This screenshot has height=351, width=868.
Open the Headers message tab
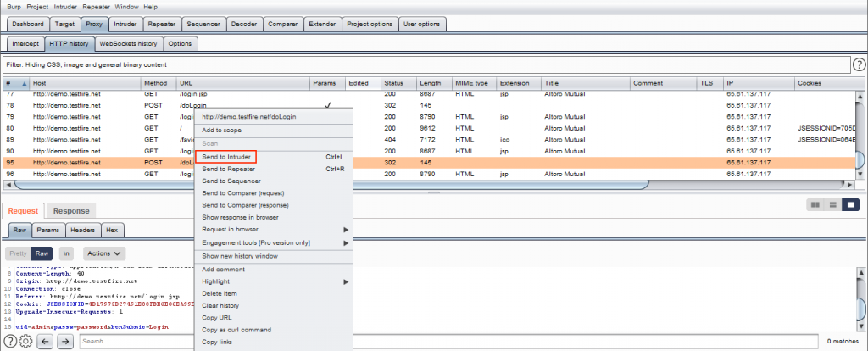[84, 230]
